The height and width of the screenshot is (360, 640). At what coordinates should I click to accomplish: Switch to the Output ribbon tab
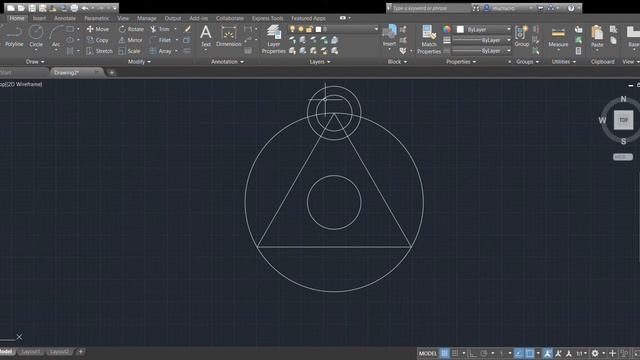pyautogui.click(x=173, y=18)
